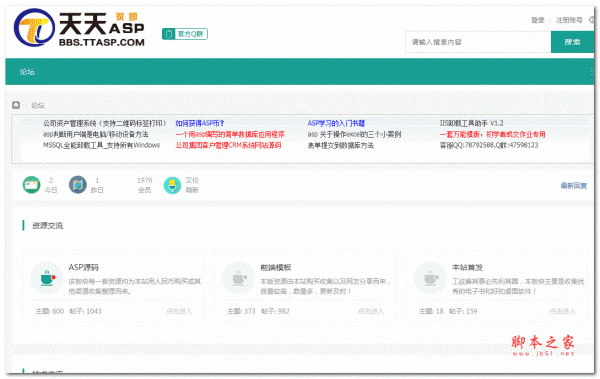Click the 论坛 breadcrumb link

pos(38,105)
